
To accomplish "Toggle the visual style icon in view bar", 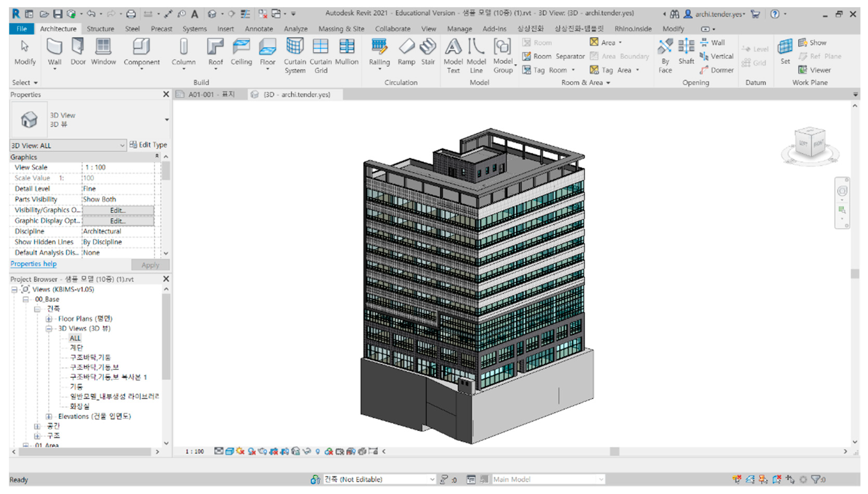I will point(230,451).
